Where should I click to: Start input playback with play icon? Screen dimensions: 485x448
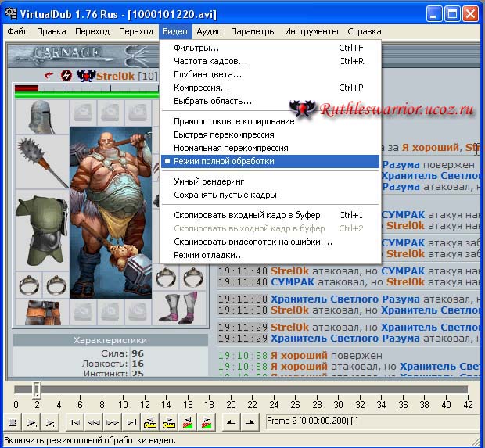31,422
